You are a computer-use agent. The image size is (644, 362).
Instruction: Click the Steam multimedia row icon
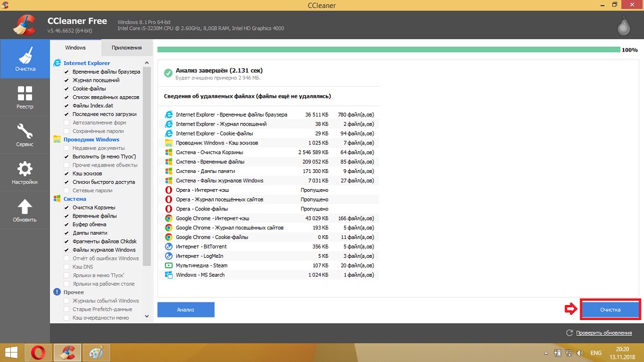coord(169,265)
